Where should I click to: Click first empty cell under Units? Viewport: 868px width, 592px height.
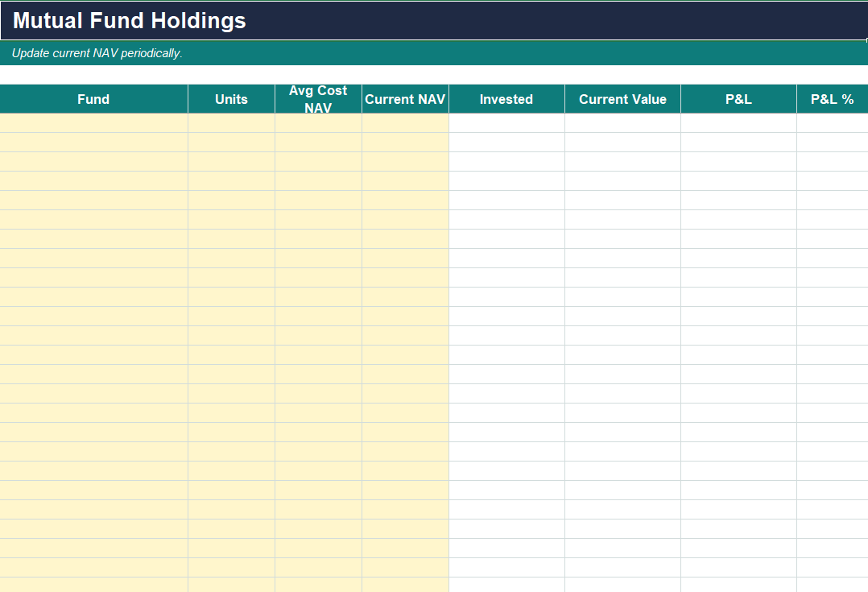pyautogui.click(x=231, y=123)
